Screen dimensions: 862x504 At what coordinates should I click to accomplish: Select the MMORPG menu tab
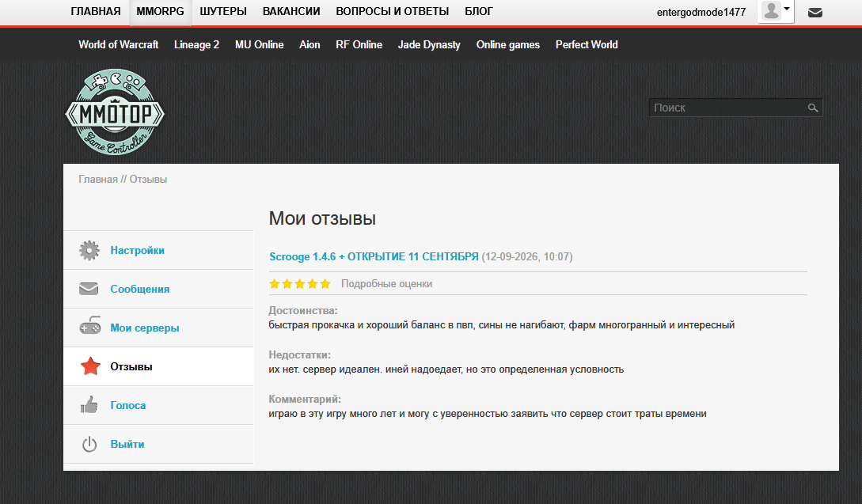(x=160, y=12)
